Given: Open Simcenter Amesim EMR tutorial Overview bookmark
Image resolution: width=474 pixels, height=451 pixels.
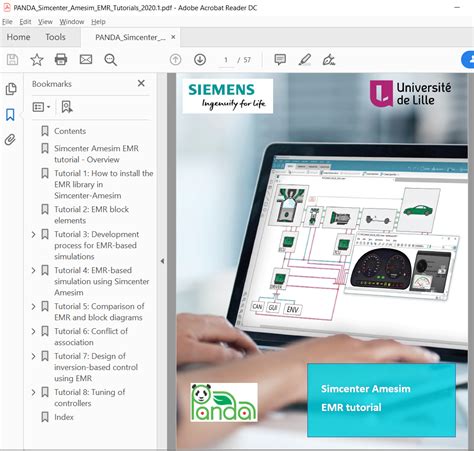Looking at the screenshot, I should [96, 154].
